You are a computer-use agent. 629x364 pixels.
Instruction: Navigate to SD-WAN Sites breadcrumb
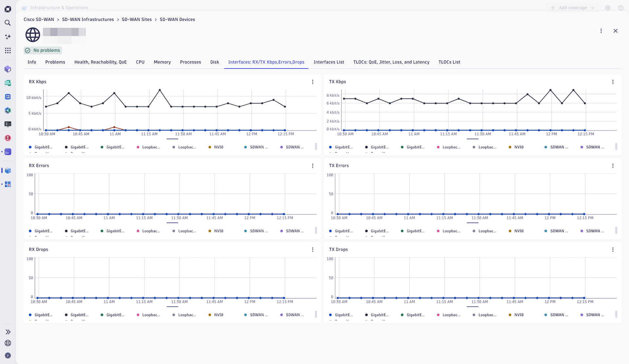click(x=137, y=20)
